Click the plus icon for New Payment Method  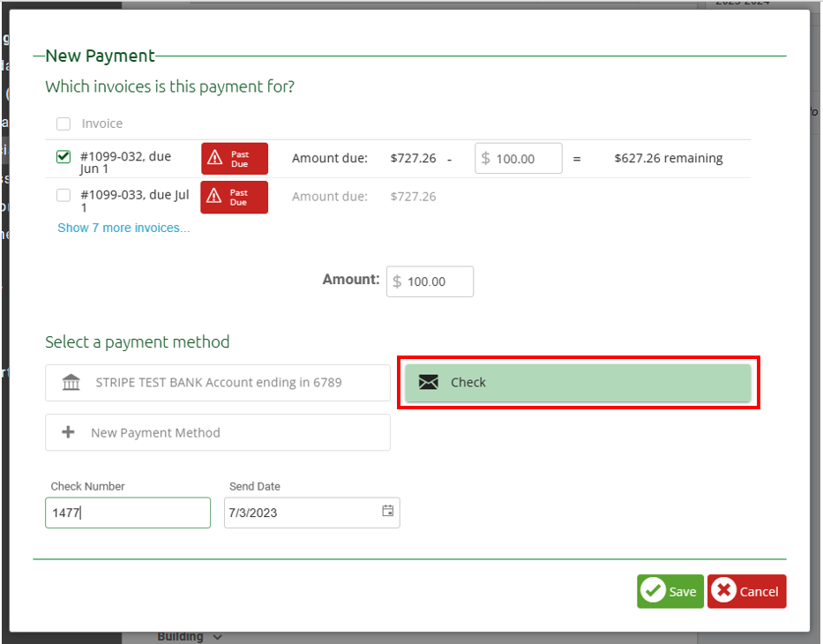tap(69, 432)
